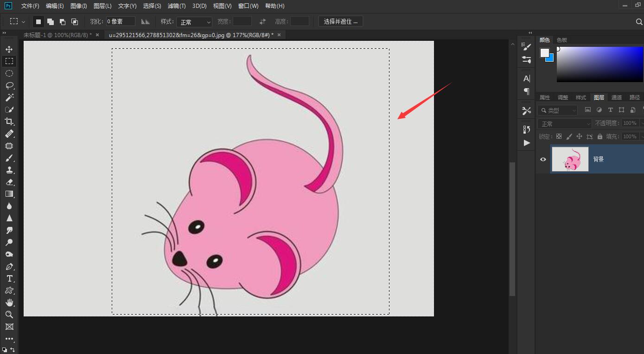Switch to the 通道 tab
Screen dimensions: 644x354
pyautogui.click(x=616, y=97)
